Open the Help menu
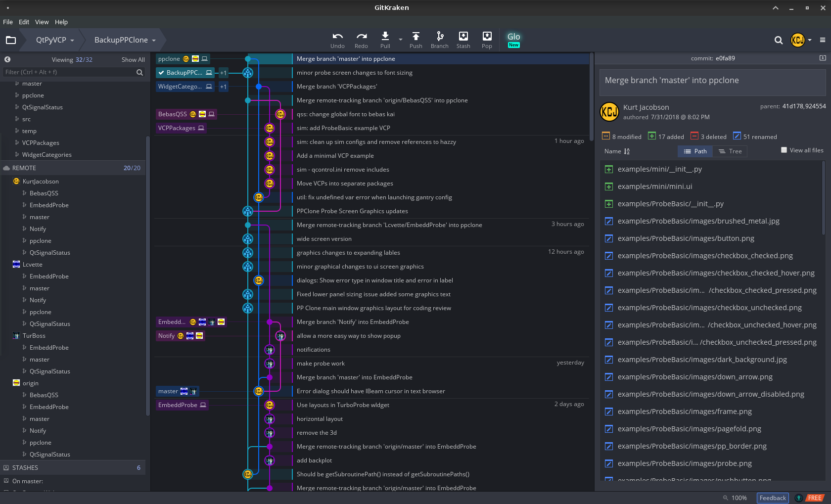Image resolution: width=831 pixels, height=504 pixels. [61, 22]
